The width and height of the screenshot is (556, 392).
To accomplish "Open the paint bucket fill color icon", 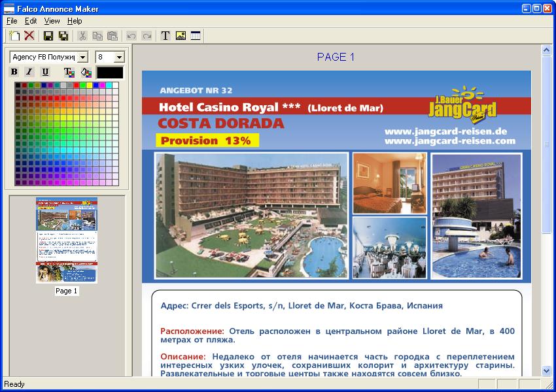I will coord(86,73).
